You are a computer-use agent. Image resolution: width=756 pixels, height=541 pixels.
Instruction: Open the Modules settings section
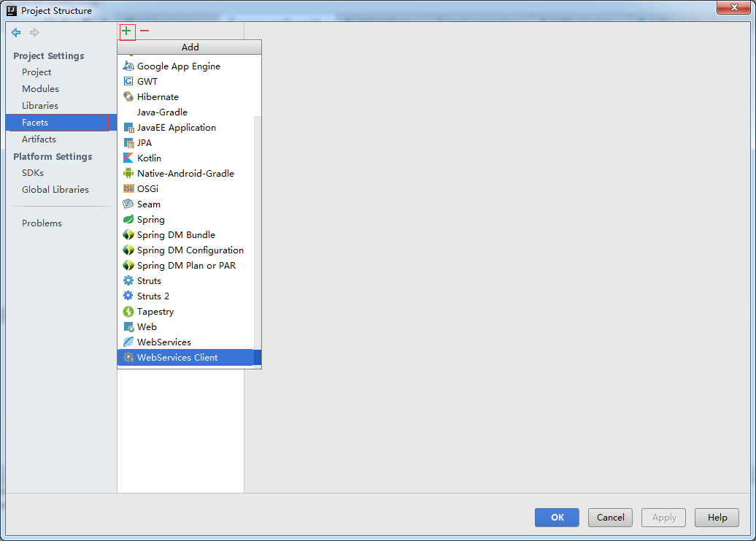(40, 89)
